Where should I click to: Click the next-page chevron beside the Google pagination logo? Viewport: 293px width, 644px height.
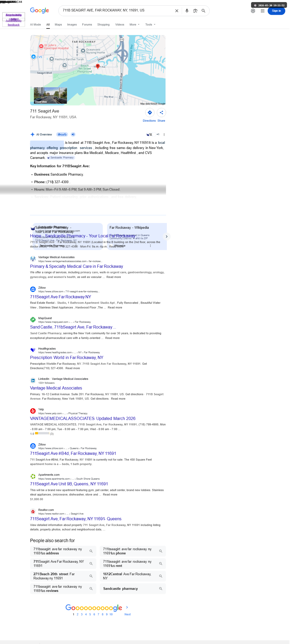pos(127,607)
